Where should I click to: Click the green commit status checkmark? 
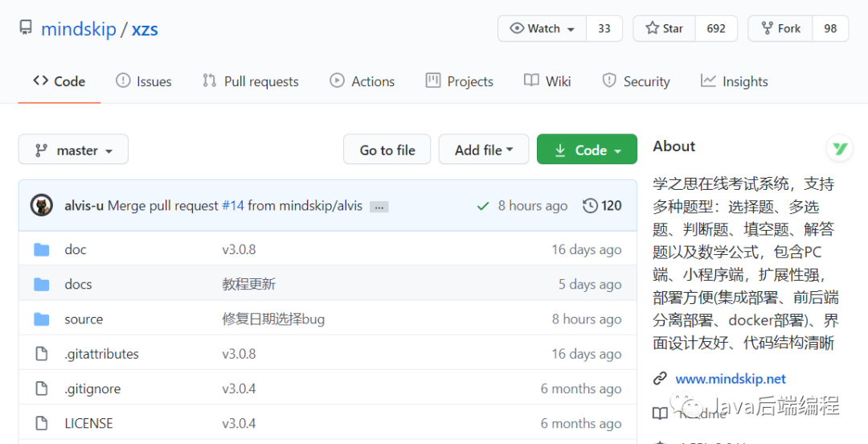click(483, 206)
